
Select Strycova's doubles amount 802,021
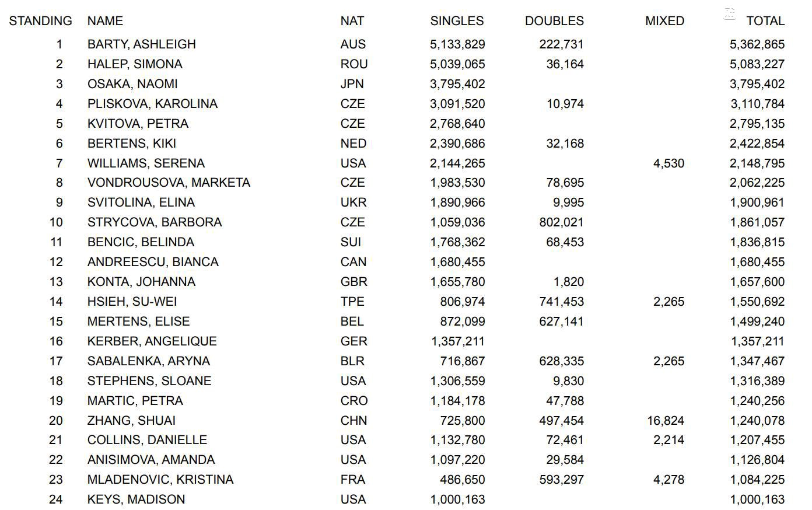point(561,222)
